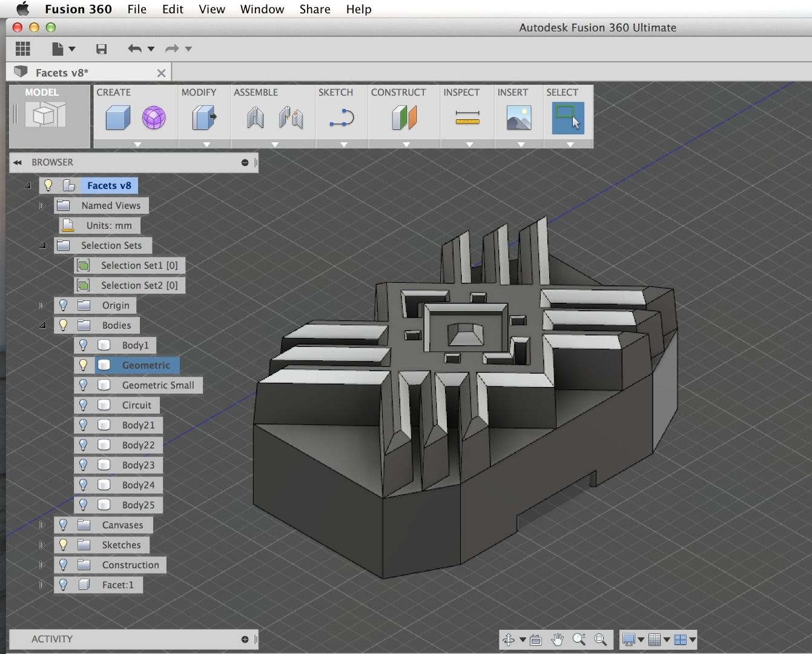Screen dimensions: 812x654
Task: Select the Geometric Small body
Action: [157, 385]
